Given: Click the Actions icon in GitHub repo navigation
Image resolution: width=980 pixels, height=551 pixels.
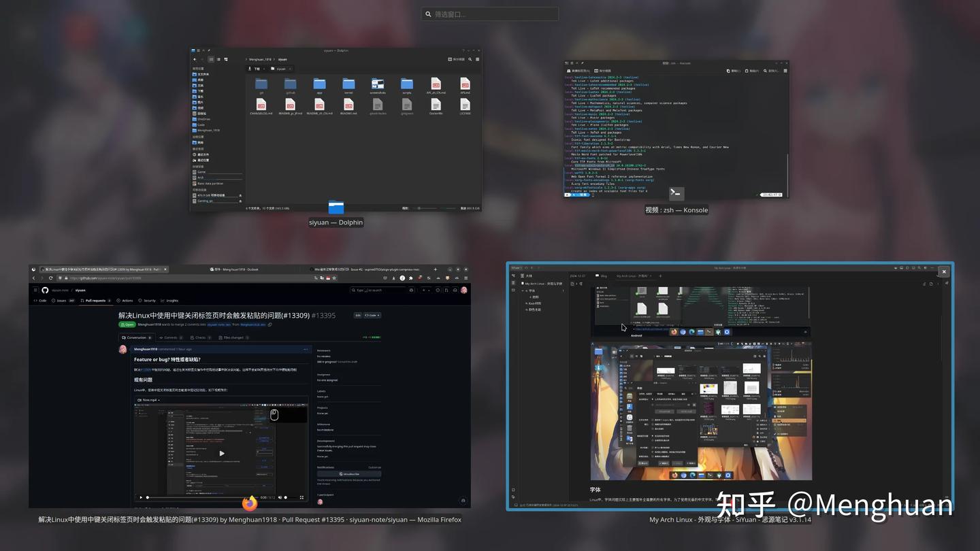Looking at the screenshot, I should [x=120, y=300].
